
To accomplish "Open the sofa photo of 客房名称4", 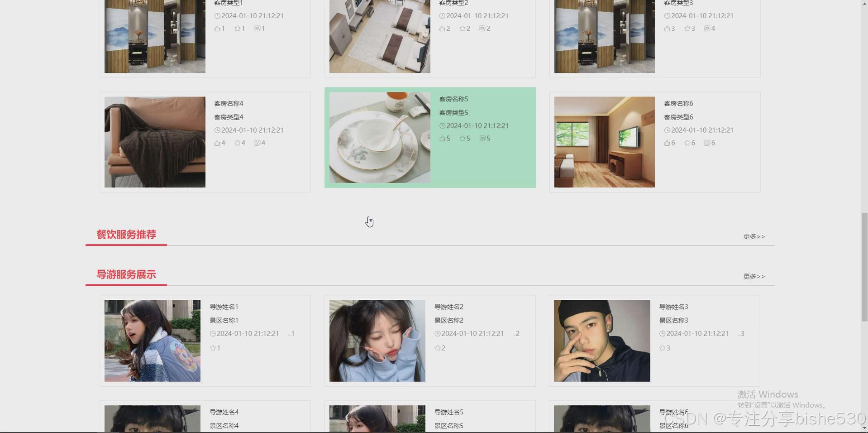I will [x=155, y=142].
